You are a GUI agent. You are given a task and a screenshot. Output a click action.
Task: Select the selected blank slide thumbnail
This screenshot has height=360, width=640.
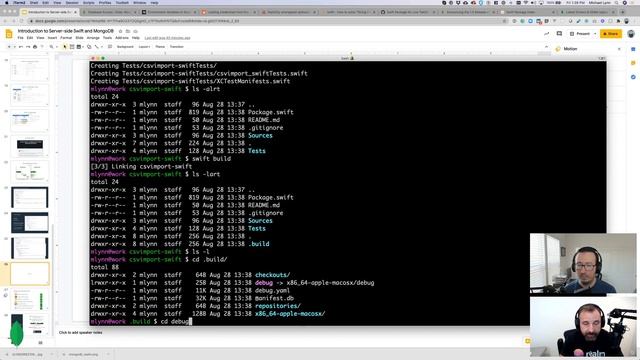pos(29,273)
